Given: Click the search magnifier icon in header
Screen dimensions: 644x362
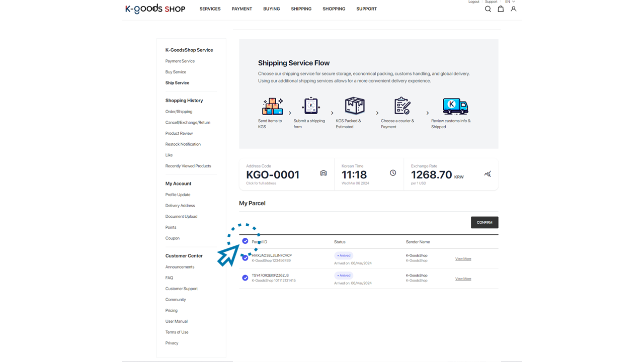Looking at the screenshot, I should [488, 9].
